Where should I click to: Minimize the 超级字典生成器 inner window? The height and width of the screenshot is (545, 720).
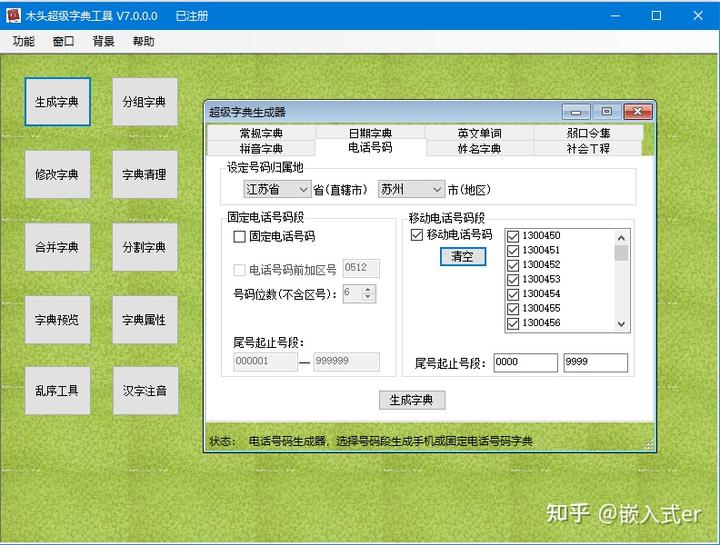pos(576,112)
